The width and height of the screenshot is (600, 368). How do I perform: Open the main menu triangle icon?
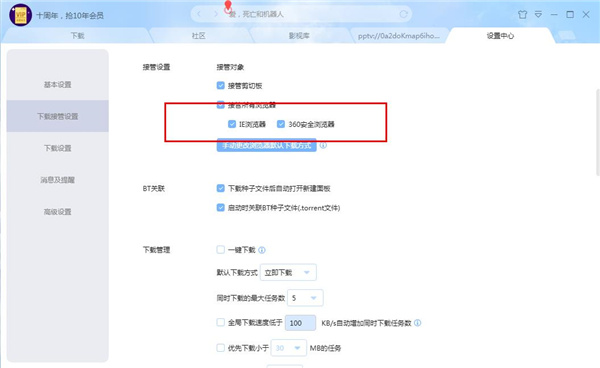[538, 15]
